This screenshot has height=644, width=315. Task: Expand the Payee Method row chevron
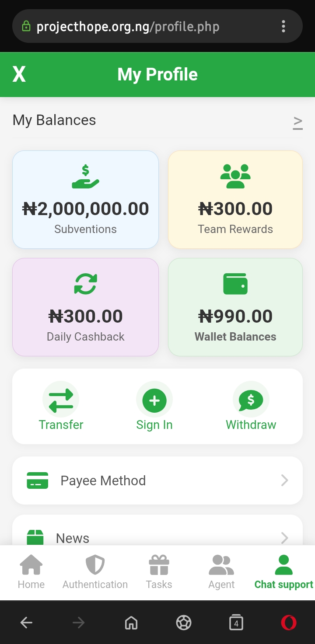285,480
